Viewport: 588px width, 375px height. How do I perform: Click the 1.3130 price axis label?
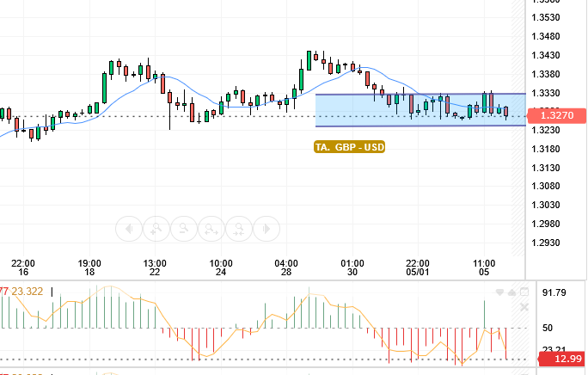pyautogui.click(x=546, y=168)
